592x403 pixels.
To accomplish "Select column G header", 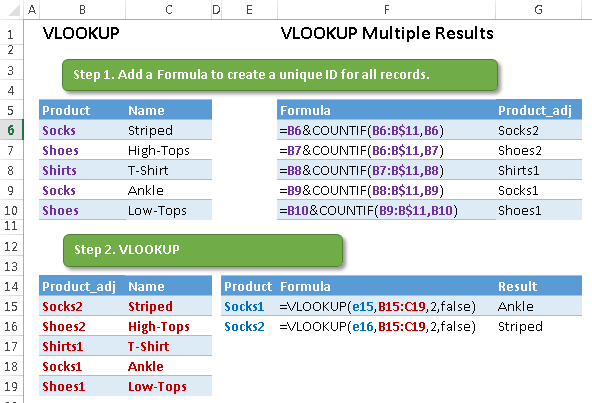I will pos(538,9).
